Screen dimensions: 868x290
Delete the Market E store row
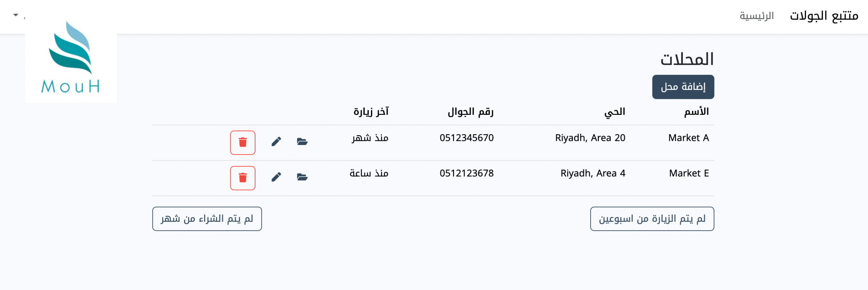coord(242,178)
